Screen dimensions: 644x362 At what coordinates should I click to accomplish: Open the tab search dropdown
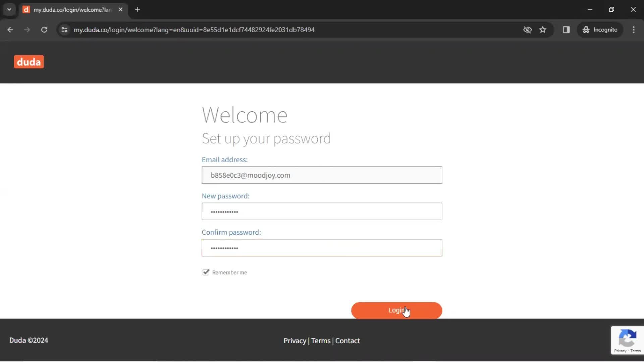click(9, 9)
